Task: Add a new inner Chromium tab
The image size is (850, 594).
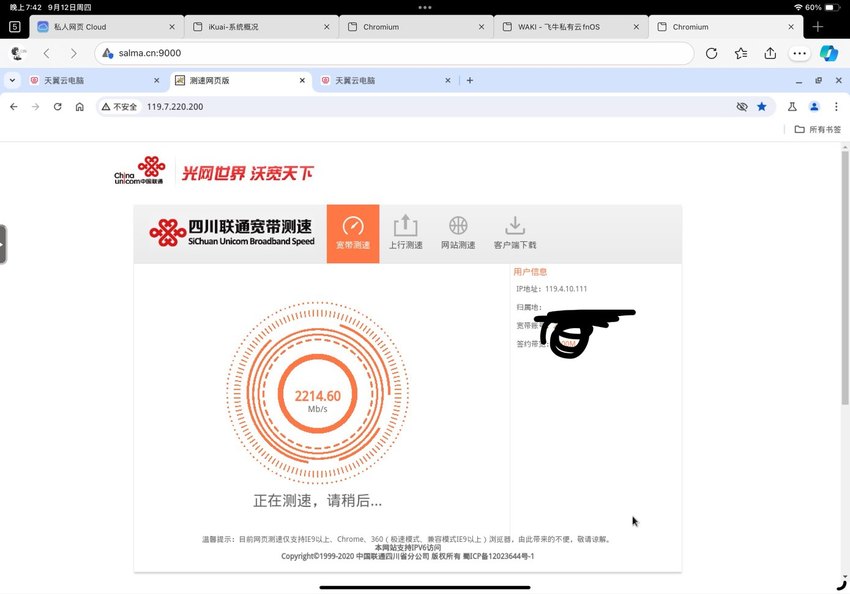Action: tap(469, 80)
